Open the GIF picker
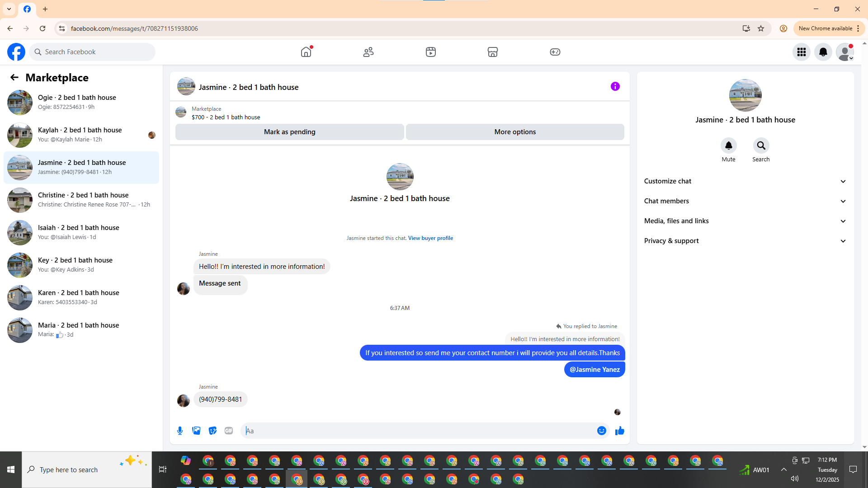 [x=229, y=431]
